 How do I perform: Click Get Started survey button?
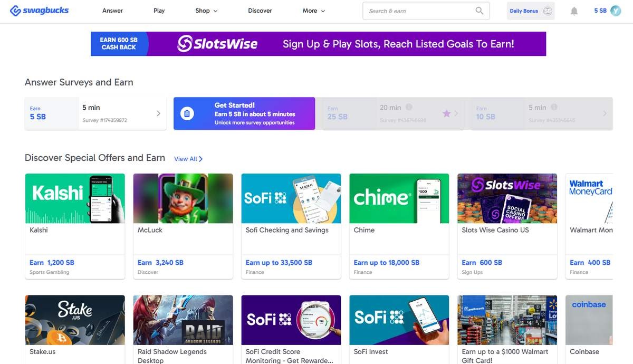244,113
